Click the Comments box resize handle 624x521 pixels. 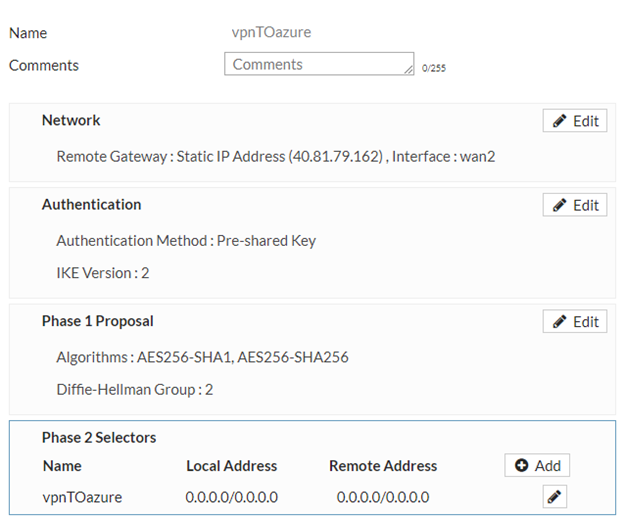point(409,71)
